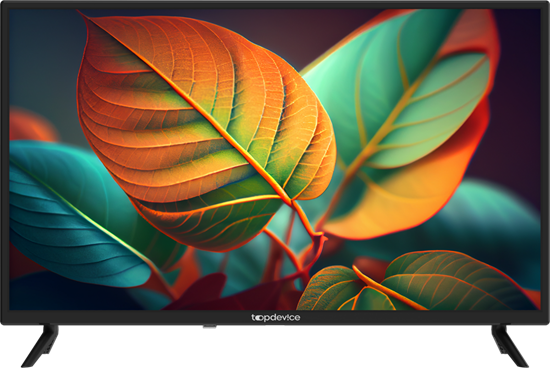Click the veined green leaf at bottom right
This screenshot has width=550, height=368.
pos(449,282)
